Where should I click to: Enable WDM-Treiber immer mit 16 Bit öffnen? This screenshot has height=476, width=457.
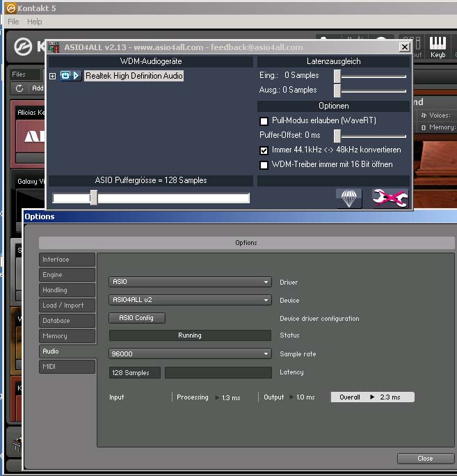coord(264,165)
